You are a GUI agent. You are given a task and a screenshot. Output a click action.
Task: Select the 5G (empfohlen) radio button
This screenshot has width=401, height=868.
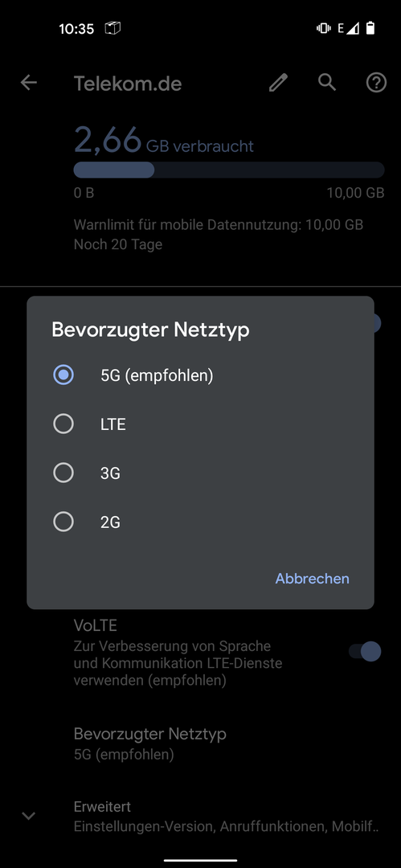click(63, 375)
